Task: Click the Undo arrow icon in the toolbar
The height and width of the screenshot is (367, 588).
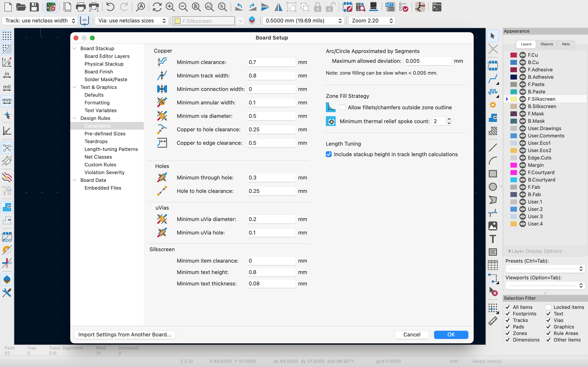Action: coord(110,7)
